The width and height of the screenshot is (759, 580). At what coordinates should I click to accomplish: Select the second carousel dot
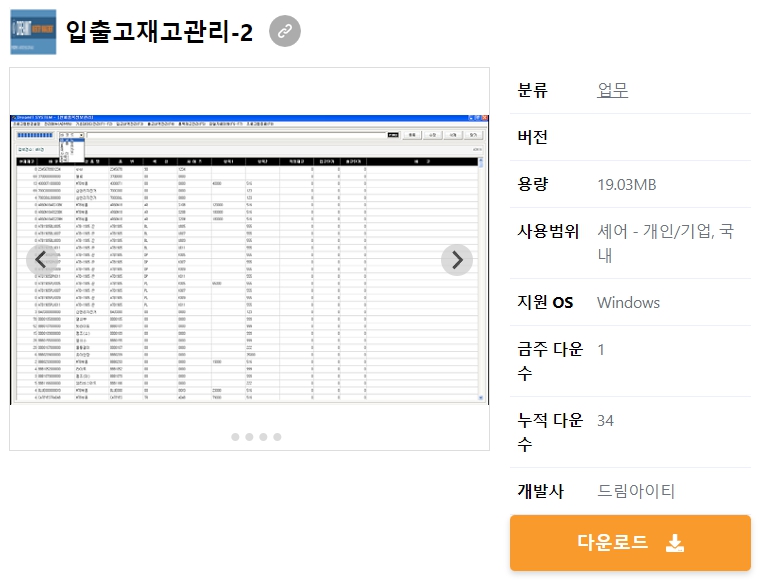(x=249, y=437)
